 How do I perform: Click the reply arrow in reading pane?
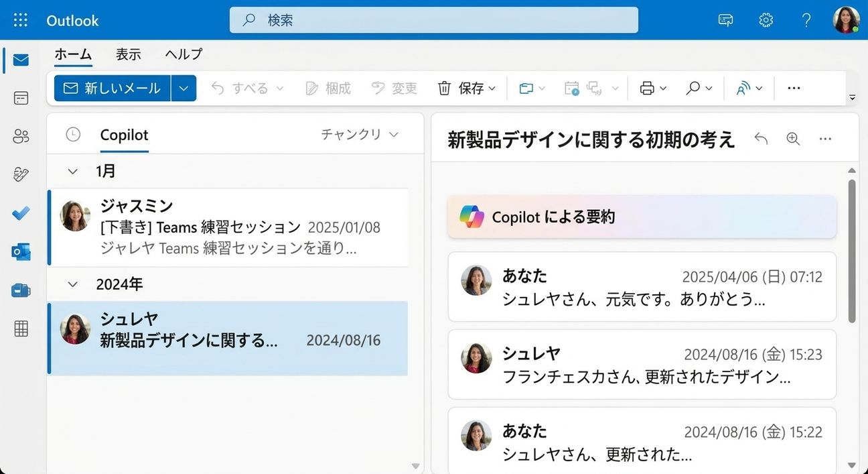click(x=761, y=139)
